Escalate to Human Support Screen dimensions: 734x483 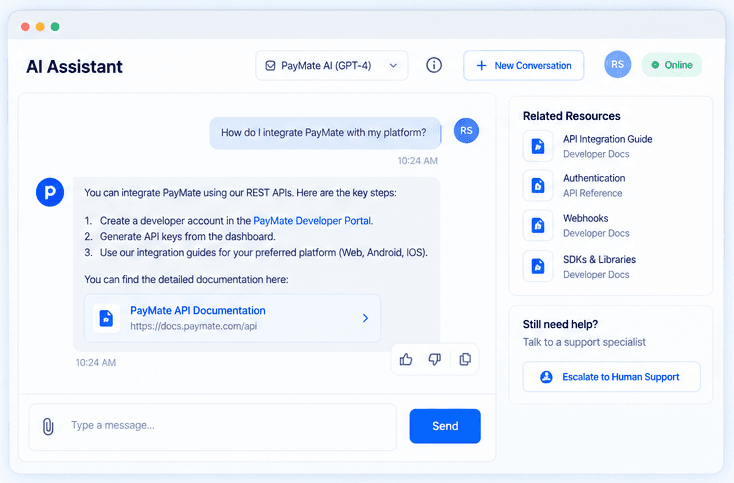point(611,377)
